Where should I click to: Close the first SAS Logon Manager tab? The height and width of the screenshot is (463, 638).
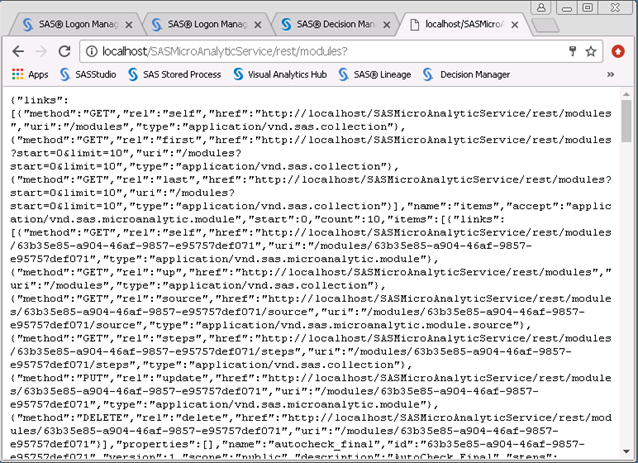(129, 25)
